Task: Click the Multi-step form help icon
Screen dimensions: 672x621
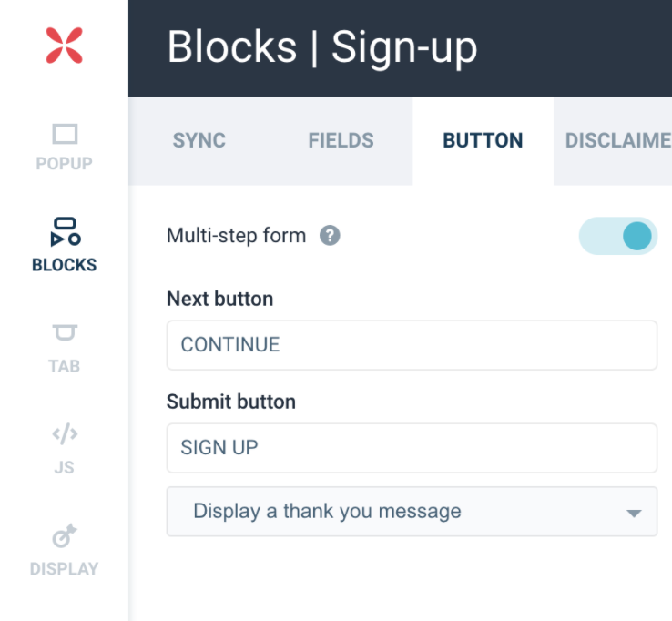Action: coord(330,236)
